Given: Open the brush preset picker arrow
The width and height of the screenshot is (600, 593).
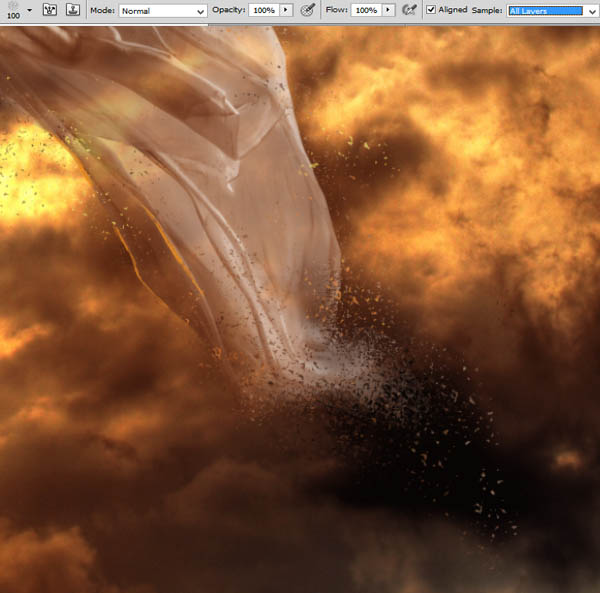Looking at the screenshot, I should (x=29, y=10).
